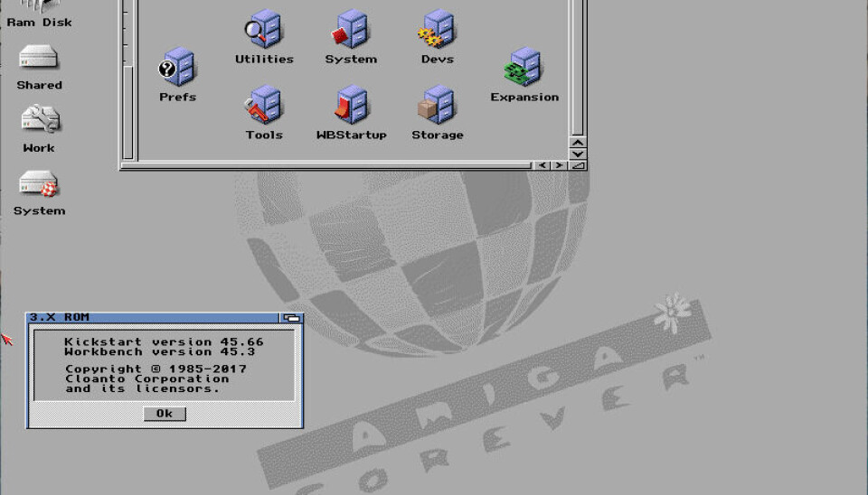This screenshot has height=495, width=868.
Task: Open the Tools drawer
Action: click(264, 112)
